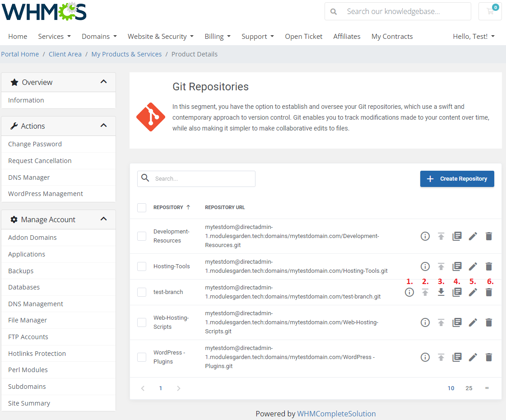
Task: Edit the Web-Hosting-Scripts repository
Action: [x=473, y=322]
